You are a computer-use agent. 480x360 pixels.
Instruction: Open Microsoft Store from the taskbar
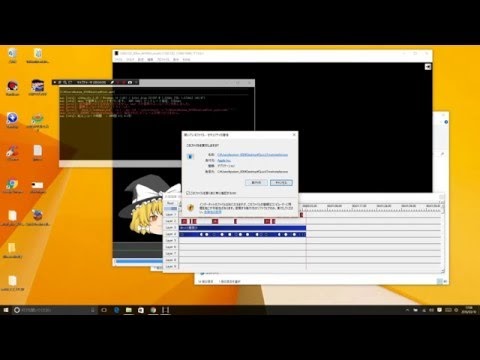[x=141, y=310]
